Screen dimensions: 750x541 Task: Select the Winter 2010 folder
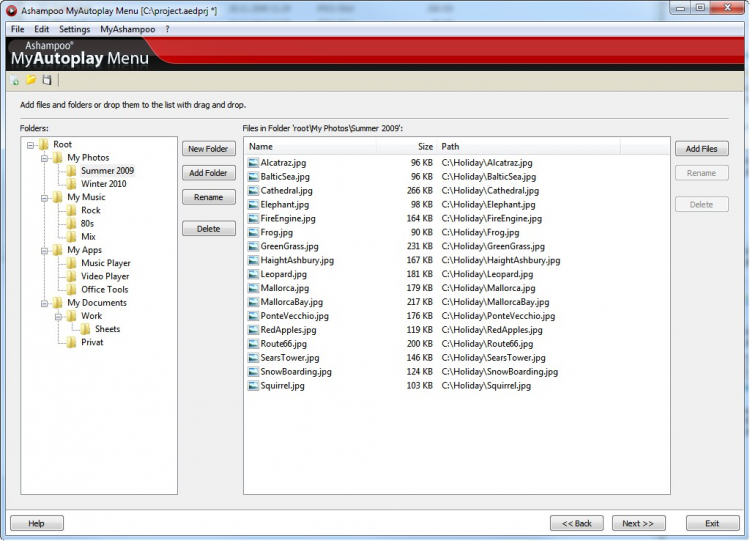tap(104, 184)
